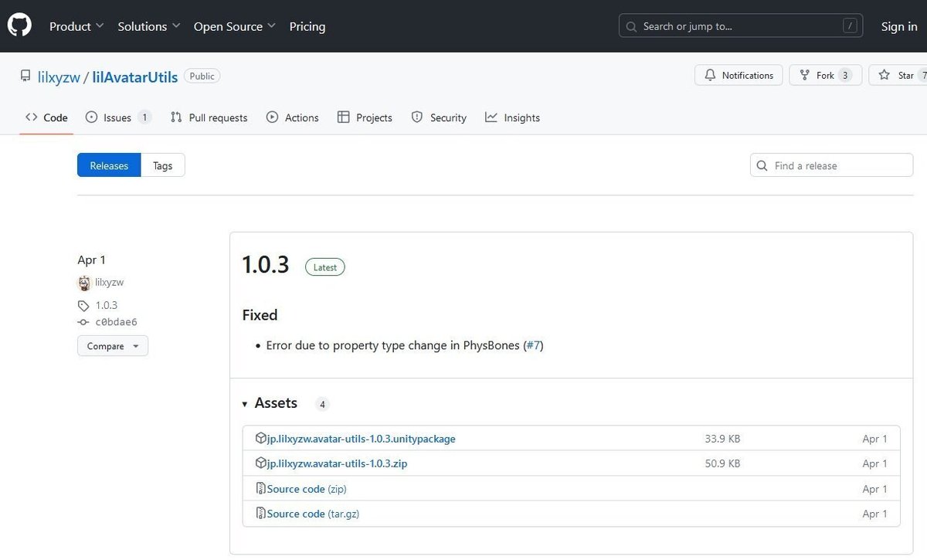Viewport: 927px width, 560px height.
Task: Click the 'Find a release' search field
Action: [831, 165]
